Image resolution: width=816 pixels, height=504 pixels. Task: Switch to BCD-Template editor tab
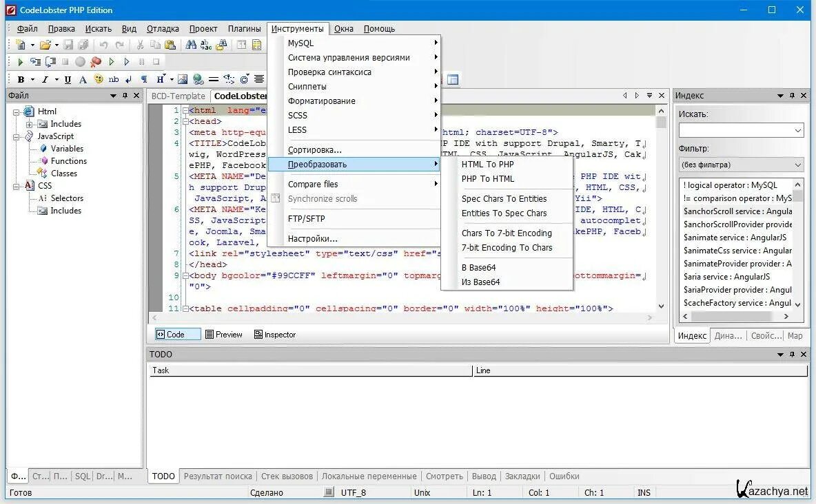(x=178, y=96)
